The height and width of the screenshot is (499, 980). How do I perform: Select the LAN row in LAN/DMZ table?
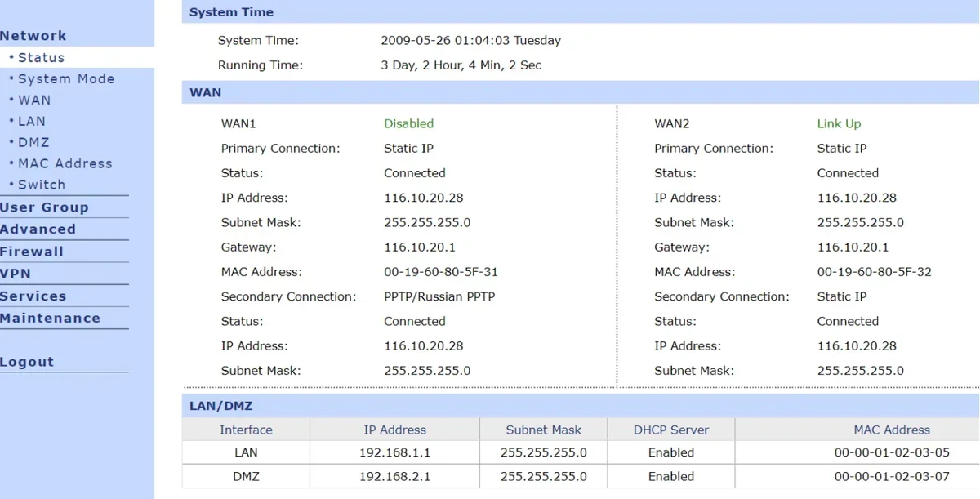pos(581,452)
